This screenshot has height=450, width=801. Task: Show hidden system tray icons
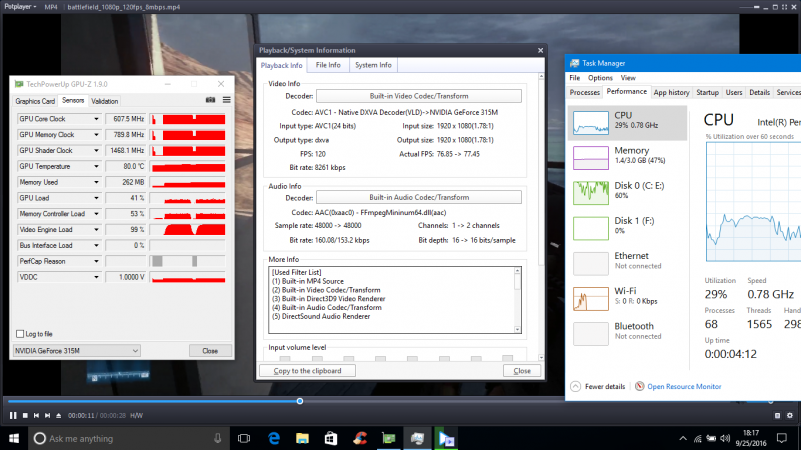(683, 439)
